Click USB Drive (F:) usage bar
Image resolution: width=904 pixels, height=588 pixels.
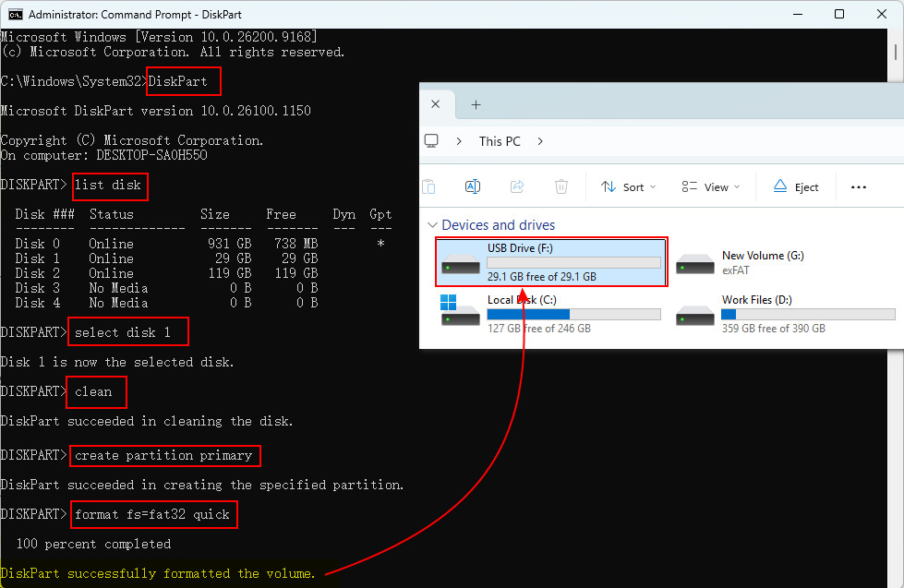573,262
